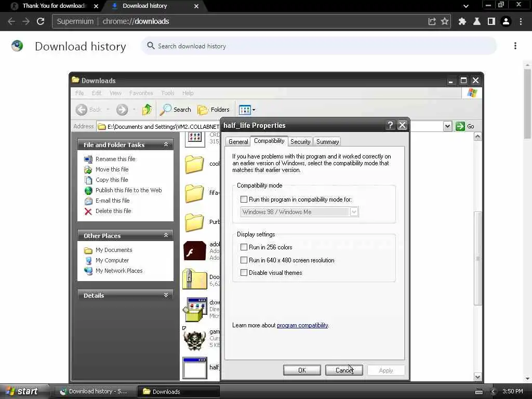This screenshot has height=399, width=532.
Task: Expand the Details panel
Action: point(166,295)
